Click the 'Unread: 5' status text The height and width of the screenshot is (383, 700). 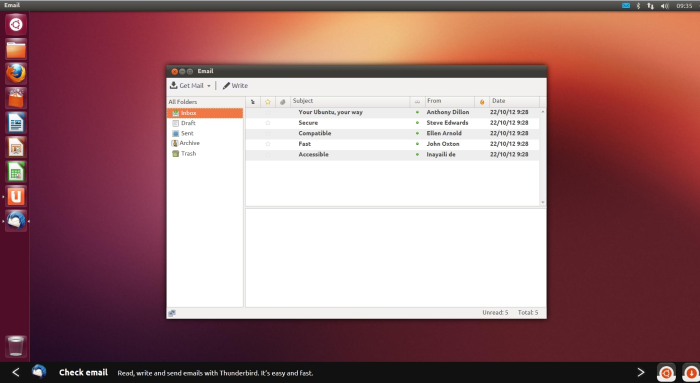click(x=495, y=312)
